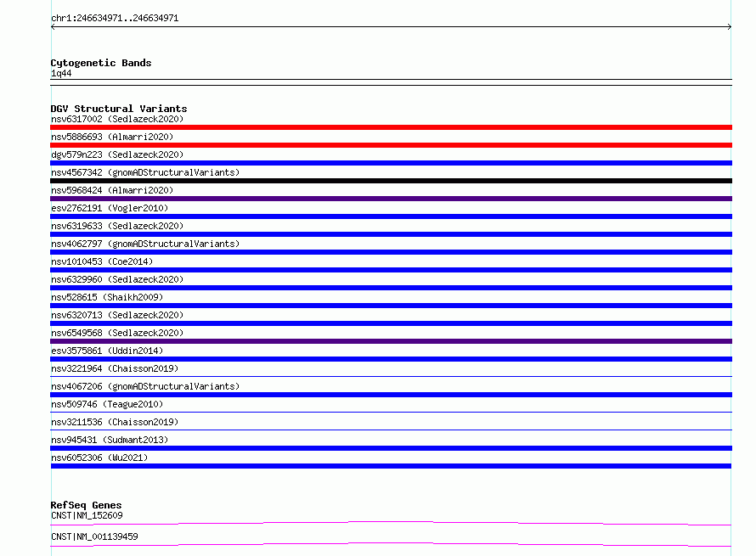
Task: Open gene CNST|NM_001139459 label
Action: pyautogui.click(x=94, y=536)
